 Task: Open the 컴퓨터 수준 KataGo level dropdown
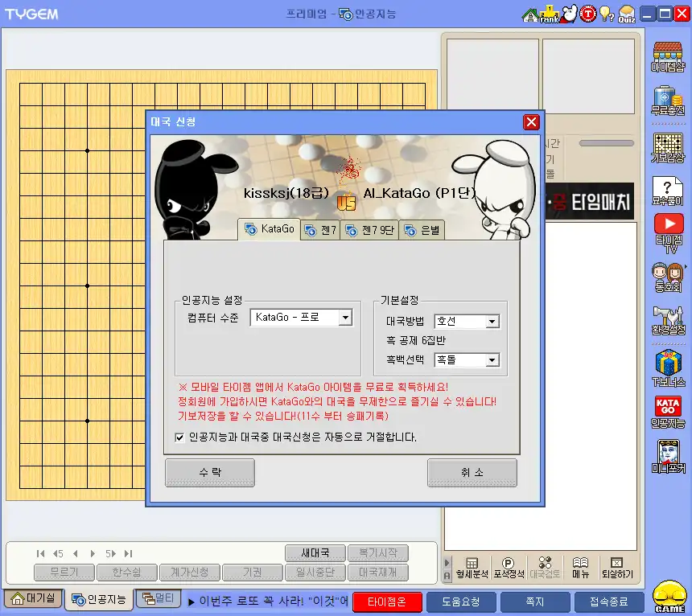347,317
